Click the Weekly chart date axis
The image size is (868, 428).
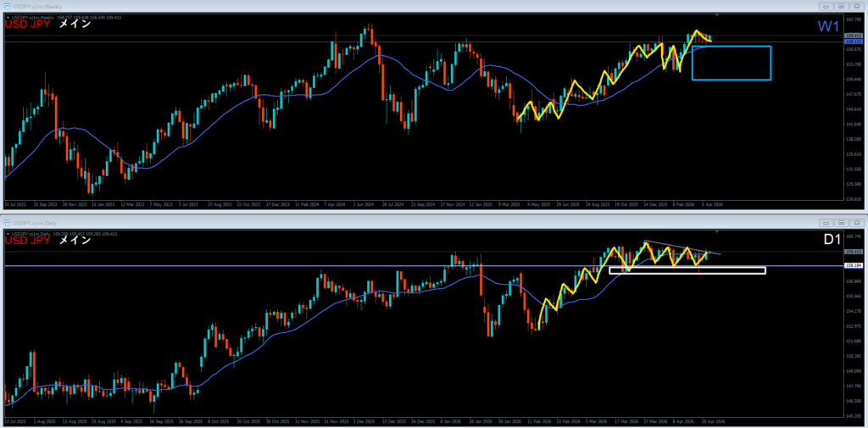pyautogui.click(x=364, y=204)
